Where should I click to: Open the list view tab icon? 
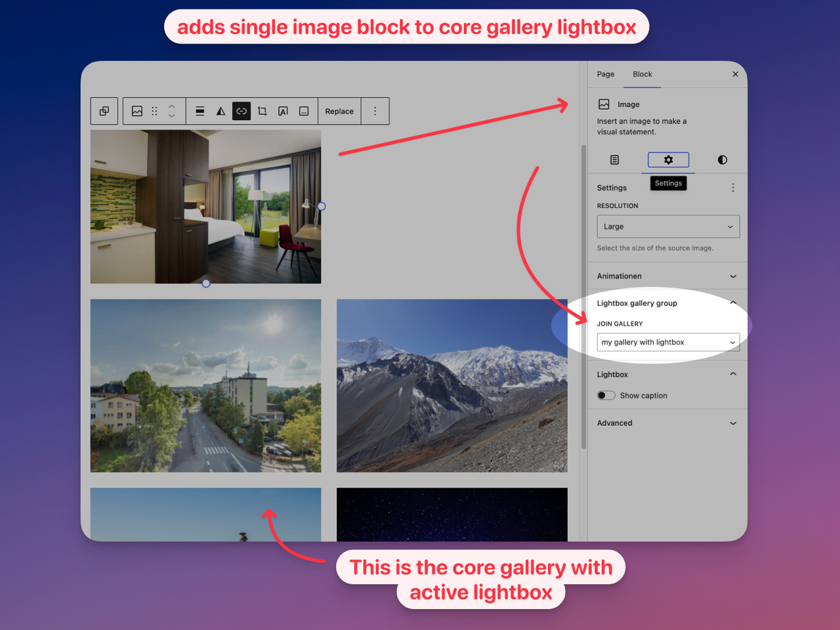tap(615, 159)
